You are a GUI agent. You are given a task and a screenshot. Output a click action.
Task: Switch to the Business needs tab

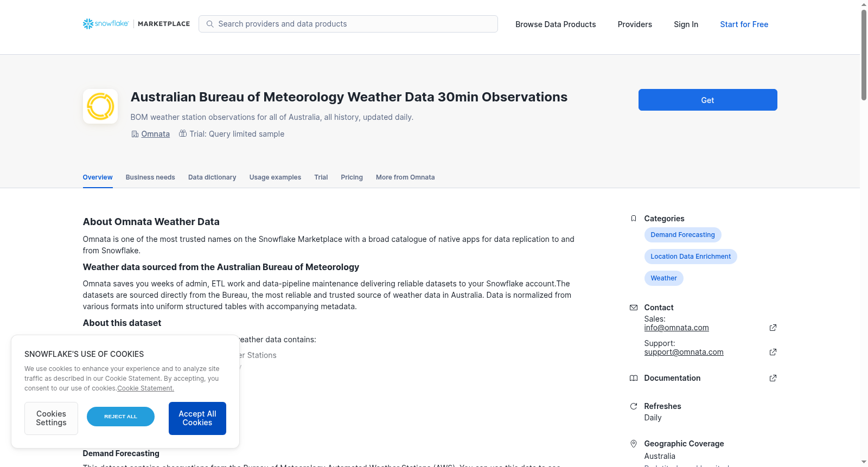click(x=150, y=177)
